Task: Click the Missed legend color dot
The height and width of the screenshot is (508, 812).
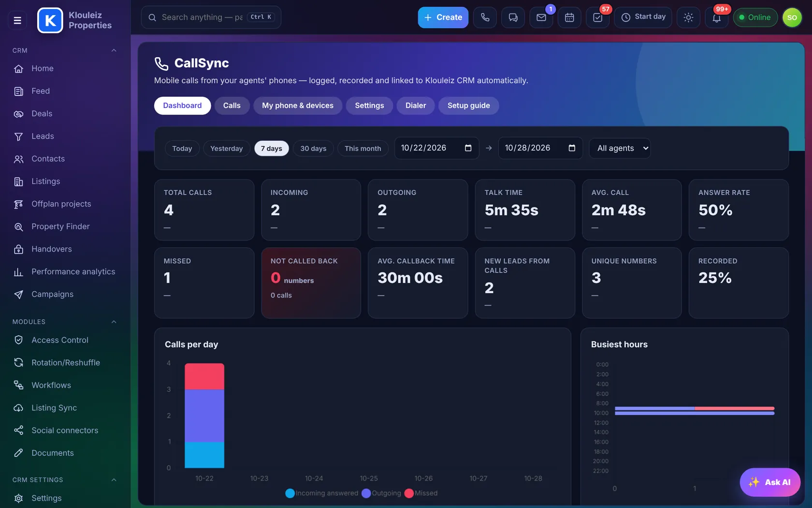Action: (409, 493)
